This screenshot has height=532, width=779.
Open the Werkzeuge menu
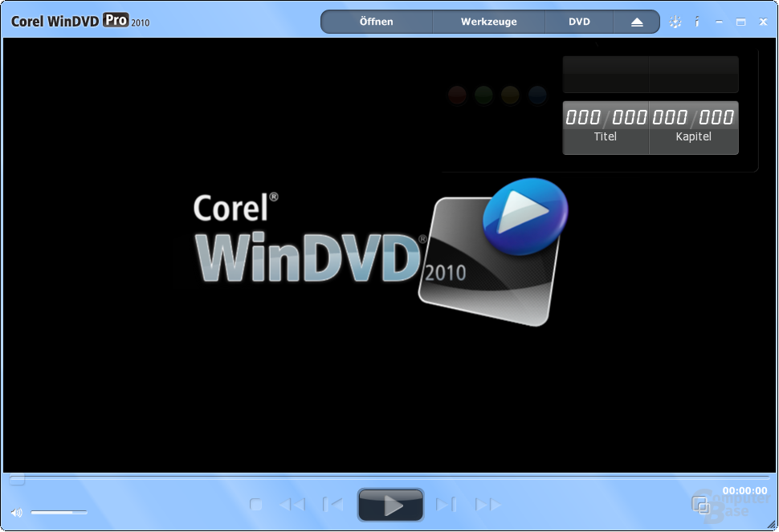coord(489,22)
